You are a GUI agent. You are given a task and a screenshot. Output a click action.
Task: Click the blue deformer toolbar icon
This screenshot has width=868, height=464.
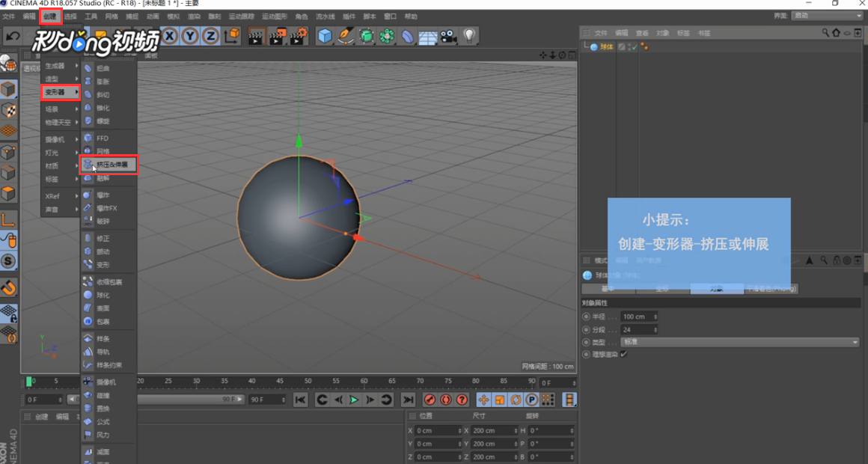pos(407,37)
